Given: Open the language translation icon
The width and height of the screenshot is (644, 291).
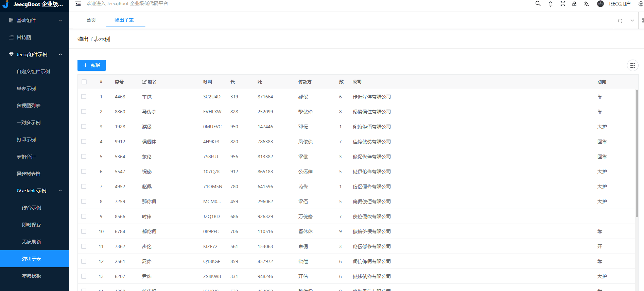Looking at the screenshot, I should point(586,4).
